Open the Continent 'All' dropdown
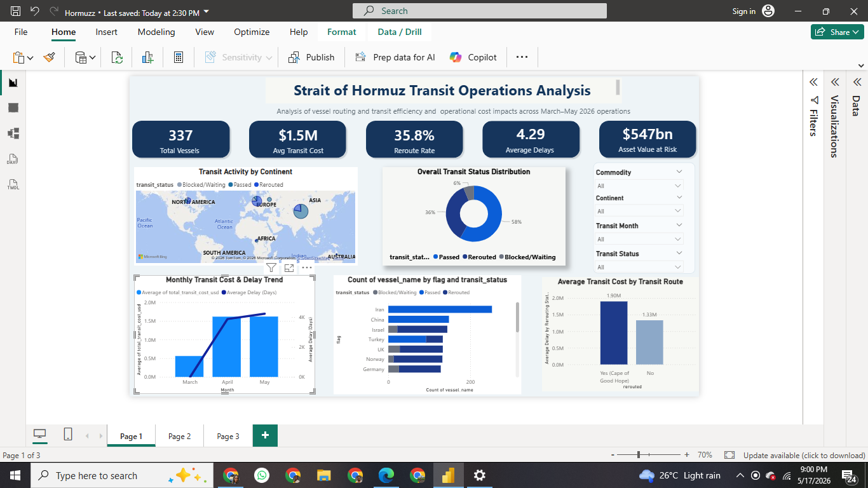Viewport: 868px width, 488px height. [x=639, y=211]
